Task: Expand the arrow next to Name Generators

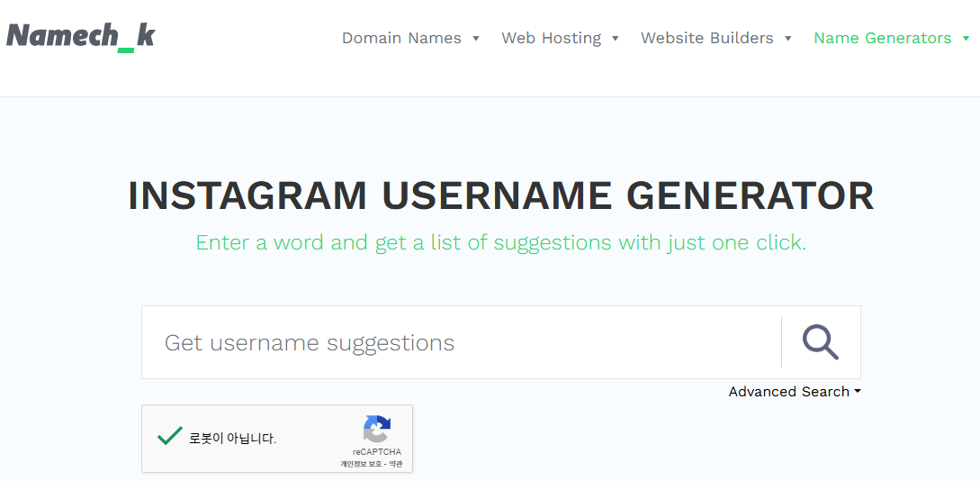Action: (967, 39)
